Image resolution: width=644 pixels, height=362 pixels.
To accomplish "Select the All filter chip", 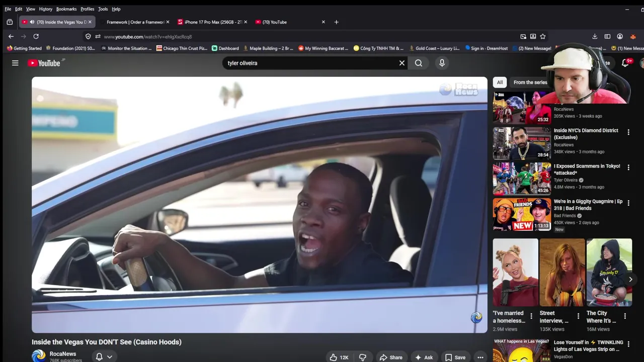I will point(500,82).
